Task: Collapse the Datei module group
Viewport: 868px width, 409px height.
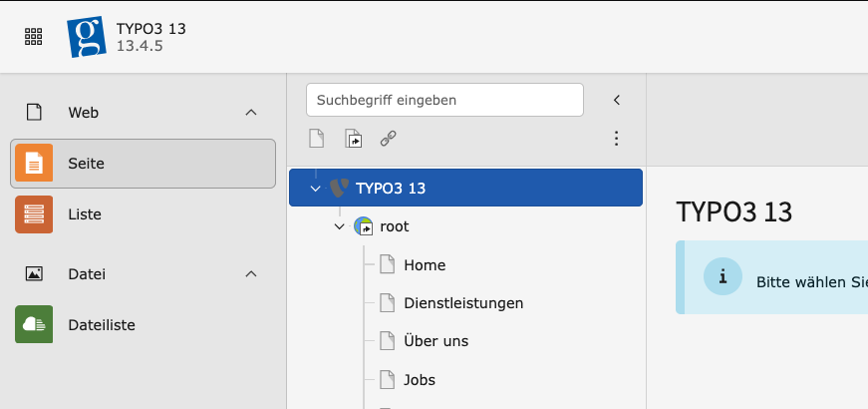Action: tap(250, 273)
